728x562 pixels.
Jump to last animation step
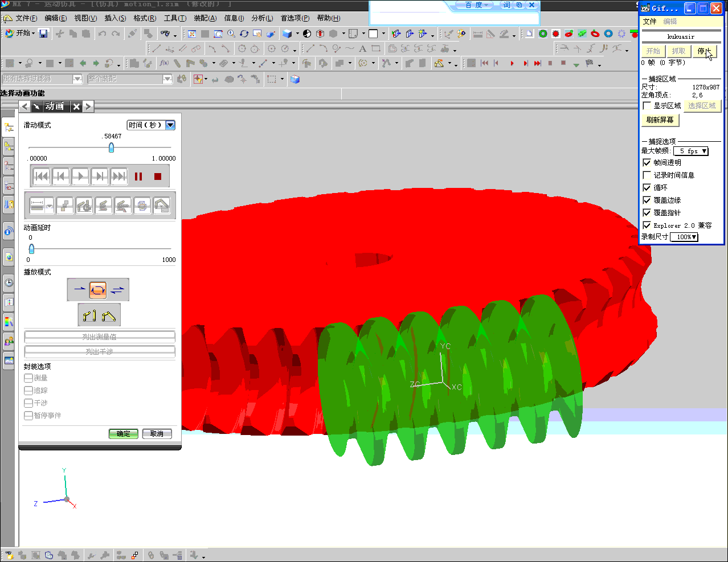(x=119, y=177)
